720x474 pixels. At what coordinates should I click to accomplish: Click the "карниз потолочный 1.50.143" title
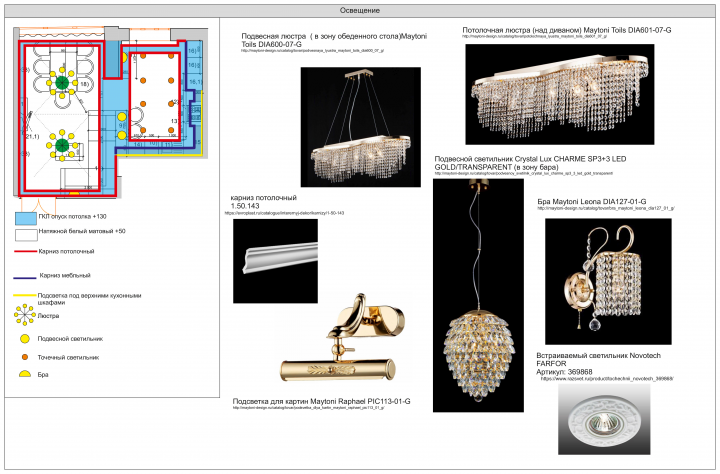[x=264, y=202]
